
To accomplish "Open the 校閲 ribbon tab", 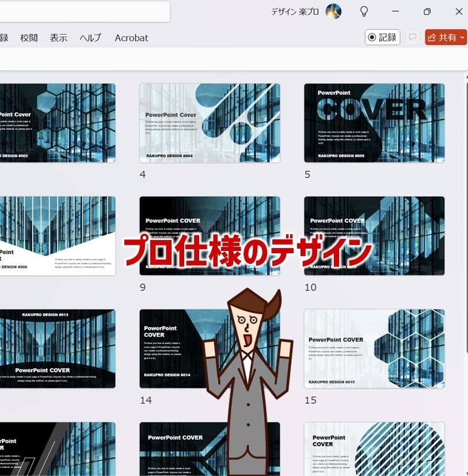I will click(x=29, y=37).
